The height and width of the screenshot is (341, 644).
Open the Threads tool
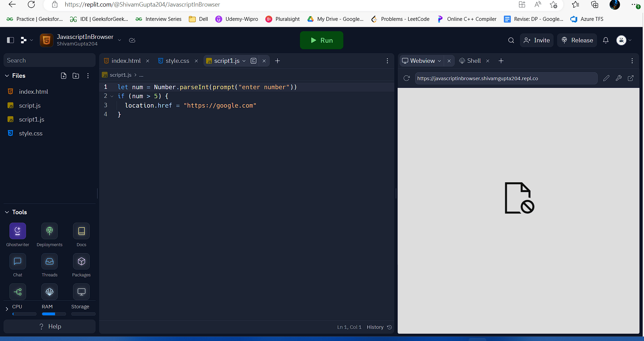pyautogui.click(x=49, y=261)
